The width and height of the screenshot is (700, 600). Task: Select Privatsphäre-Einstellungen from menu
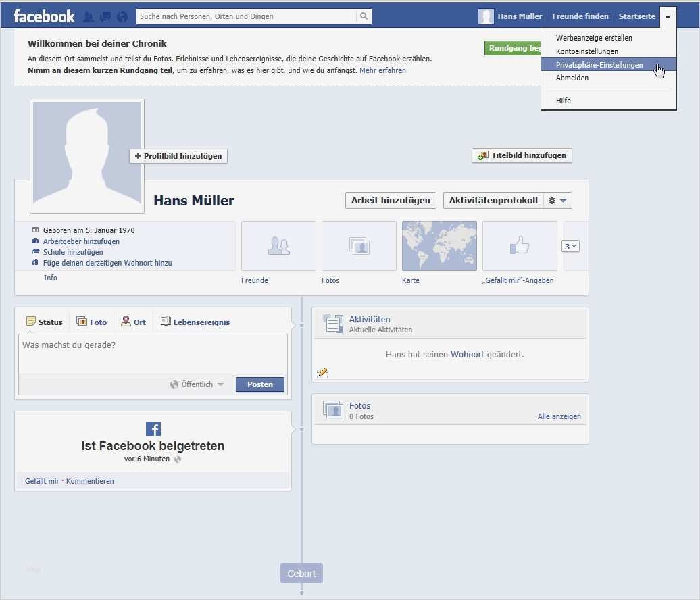(609, 65)
